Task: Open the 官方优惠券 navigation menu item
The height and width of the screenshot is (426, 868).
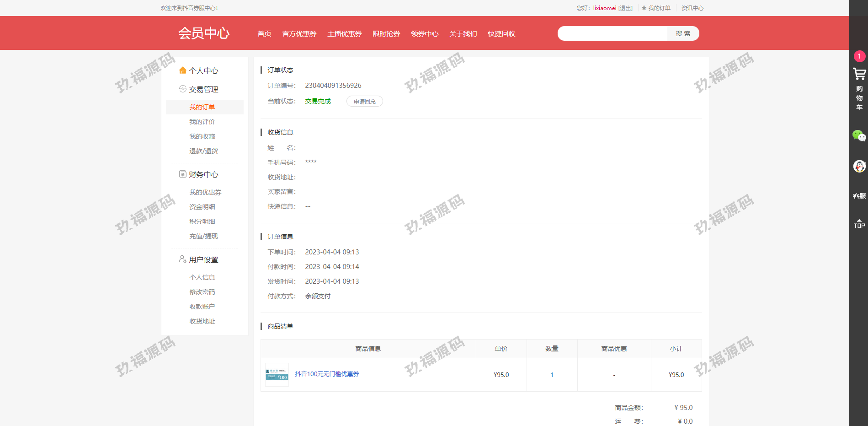Action: click(299, 34)
